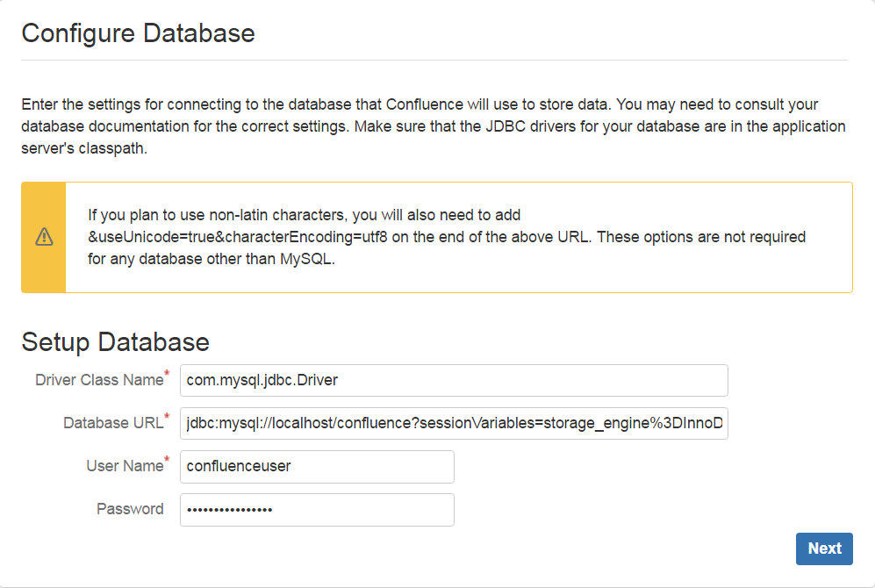875x588 pixels.
Task: Click the Setup Database heading
Action: (115, 341)
